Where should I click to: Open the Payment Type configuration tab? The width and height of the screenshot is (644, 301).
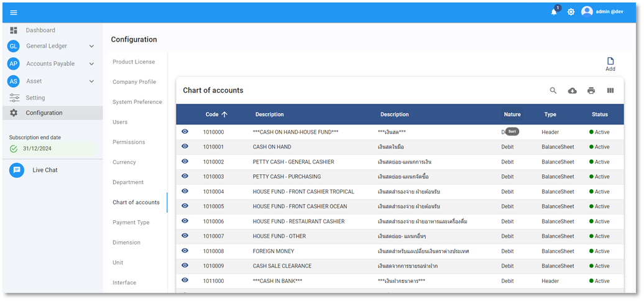click(x=131, y=223)
